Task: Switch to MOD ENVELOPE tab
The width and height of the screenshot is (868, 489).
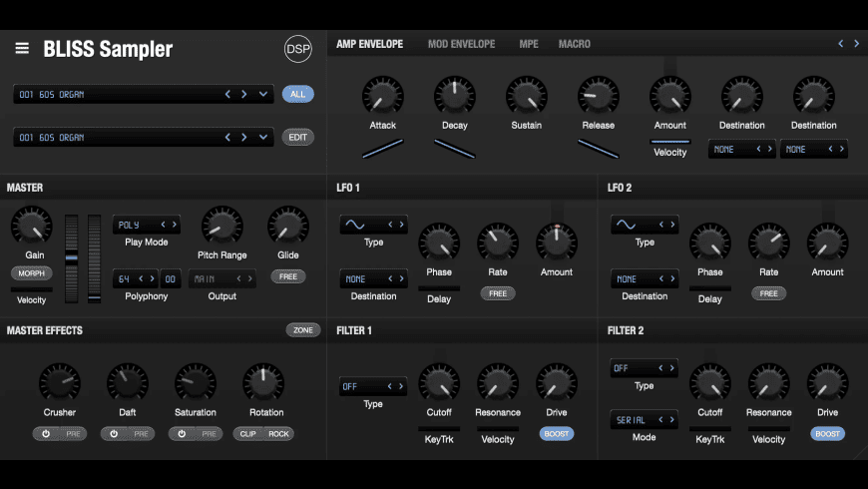Action: tap(461, 44)
